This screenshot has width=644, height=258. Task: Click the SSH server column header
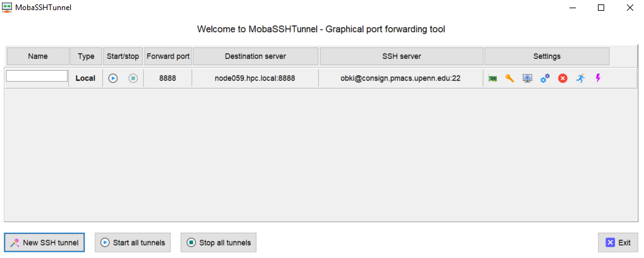(x=402, y=56)
